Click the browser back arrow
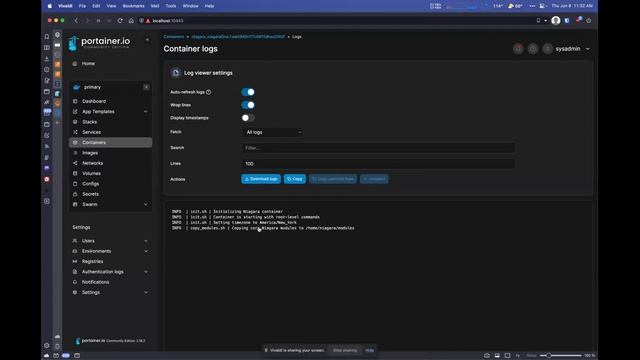The height and width of the screenshot is (360, 640). tap(76, 20)
